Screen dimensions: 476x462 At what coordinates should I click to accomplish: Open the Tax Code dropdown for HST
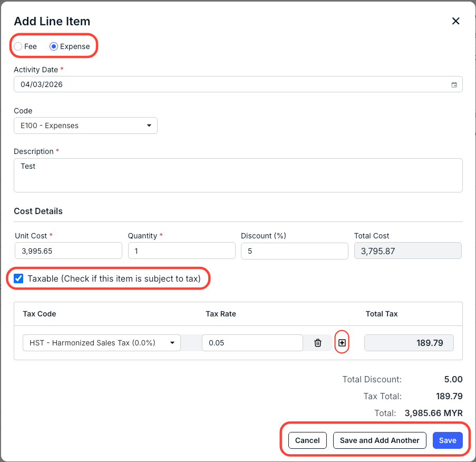click(102, 343)
